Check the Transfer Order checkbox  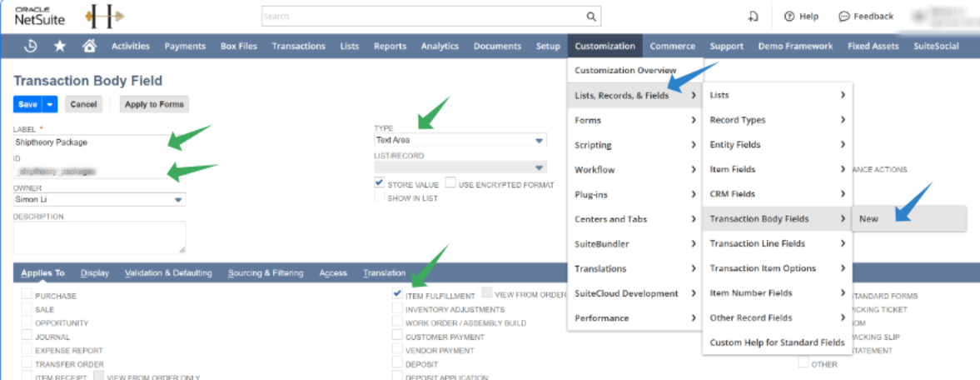[27, 363]
